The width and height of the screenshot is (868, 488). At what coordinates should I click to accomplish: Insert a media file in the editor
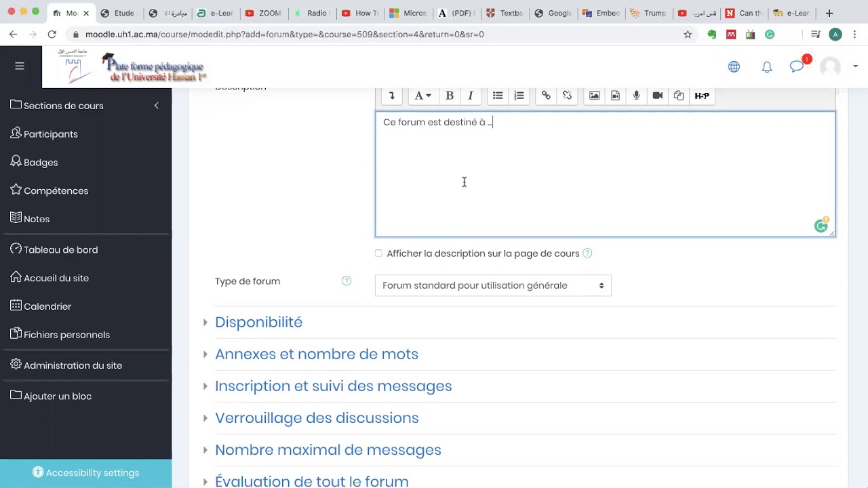coord(615,96)
